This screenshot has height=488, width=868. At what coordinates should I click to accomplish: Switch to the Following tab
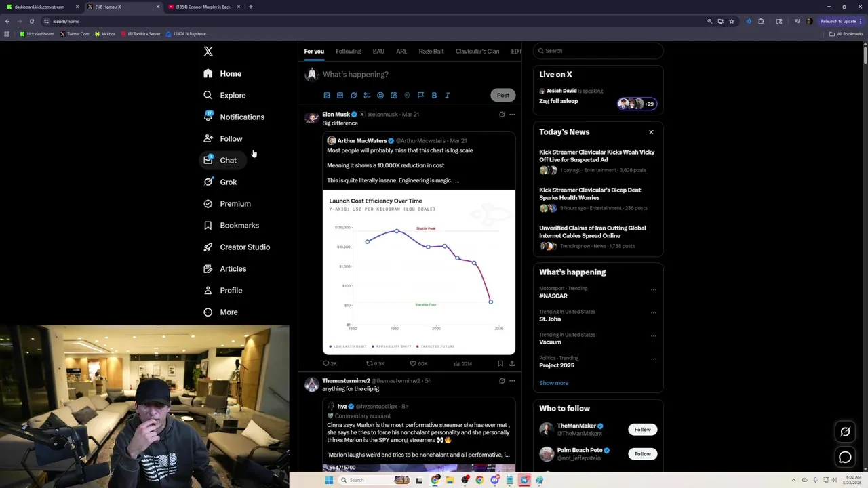tap(349, 52)
